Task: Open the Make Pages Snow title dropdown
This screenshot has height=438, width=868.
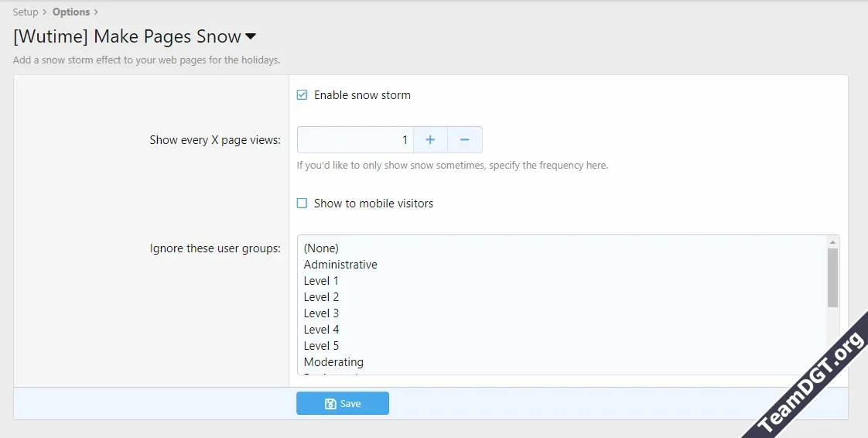Action: pos(251,36)
